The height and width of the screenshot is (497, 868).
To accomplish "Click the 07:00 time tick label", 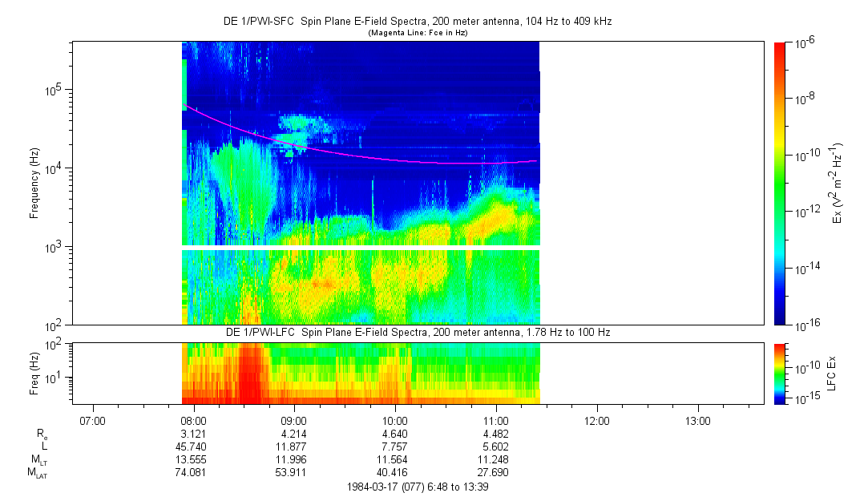I will 92,421.
